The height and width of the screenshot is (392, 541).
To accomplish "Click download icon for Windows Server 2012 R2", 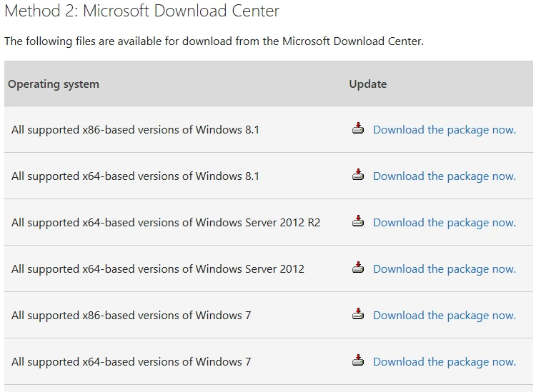I will (x=358, y=221).
